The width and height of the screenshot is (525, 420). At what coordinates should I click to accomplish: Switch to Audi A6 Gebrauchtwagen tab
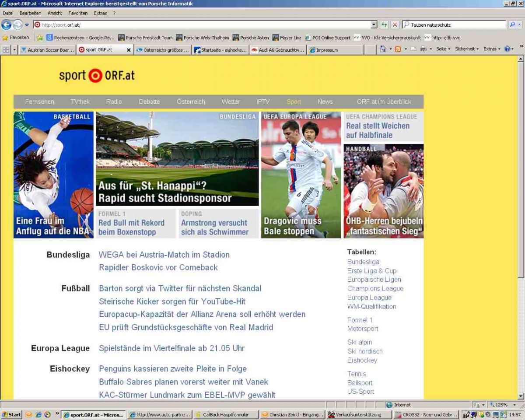coord(277,50)
